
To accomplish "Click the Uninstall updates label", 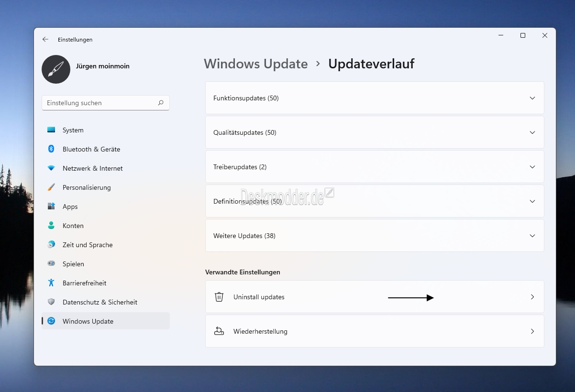I will (259, 297).
